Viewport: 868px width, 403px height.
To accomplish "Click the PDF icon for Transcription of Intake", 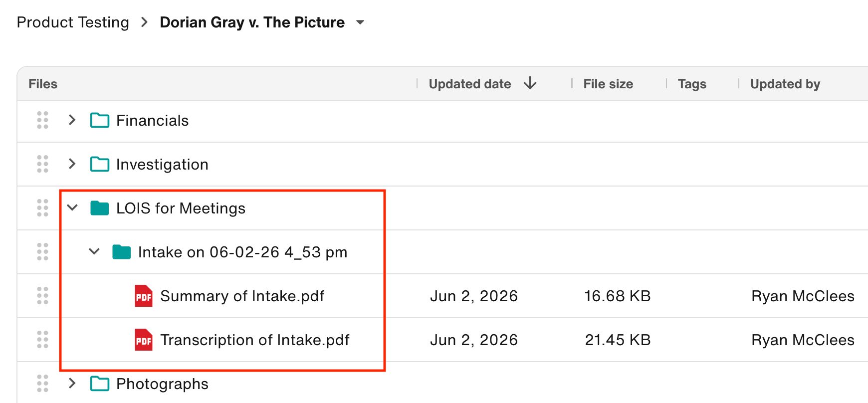I will coord(144,340).
